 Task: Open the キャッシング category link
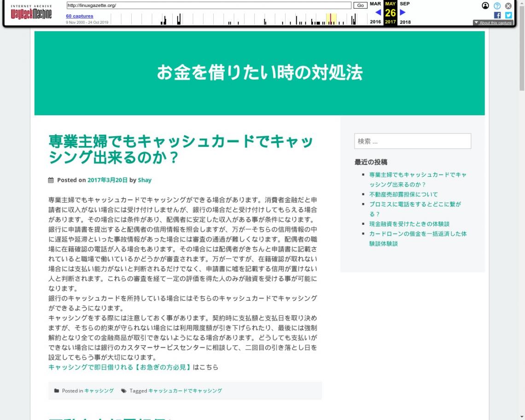(x=99, y=391)
